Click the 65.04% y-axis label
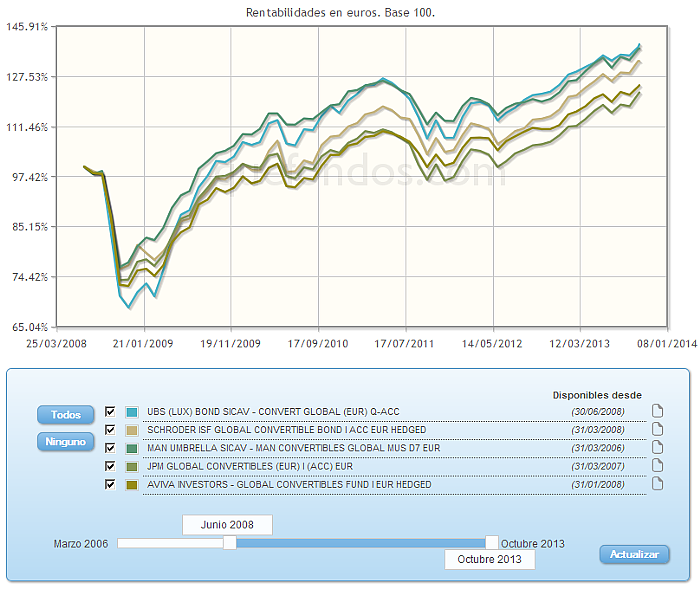The height and width of the screenshot is (589, 700). (x=30, y=327)
